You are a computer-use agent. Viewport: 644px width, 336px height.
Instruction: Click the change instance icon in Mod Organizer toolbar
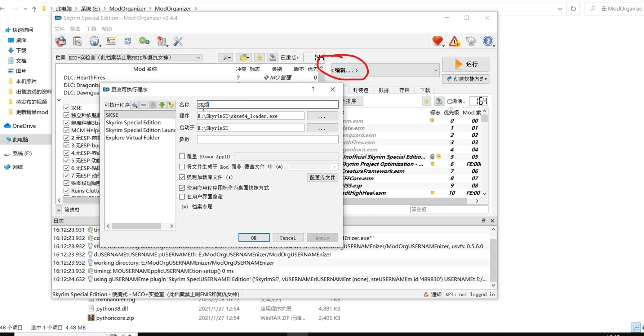point(61,41)
